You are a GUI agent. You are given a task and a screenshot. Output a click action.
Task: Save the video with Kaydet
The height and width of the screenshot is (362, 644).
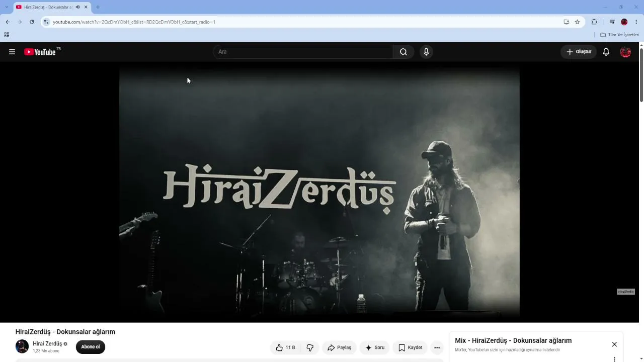(410, 347)
